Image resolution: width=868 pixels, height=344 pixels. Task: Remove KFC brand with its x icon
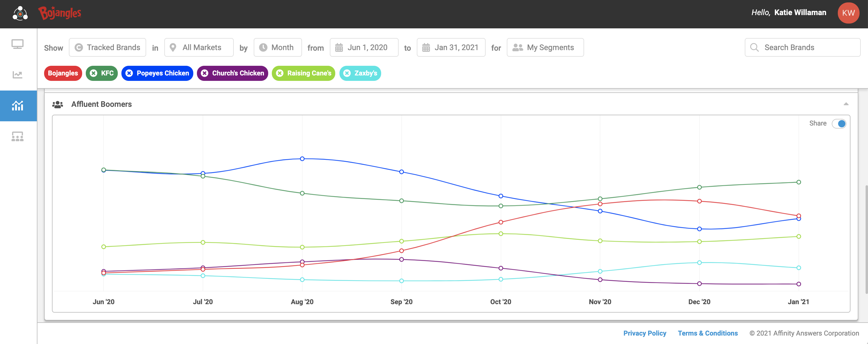pos(94,73)
